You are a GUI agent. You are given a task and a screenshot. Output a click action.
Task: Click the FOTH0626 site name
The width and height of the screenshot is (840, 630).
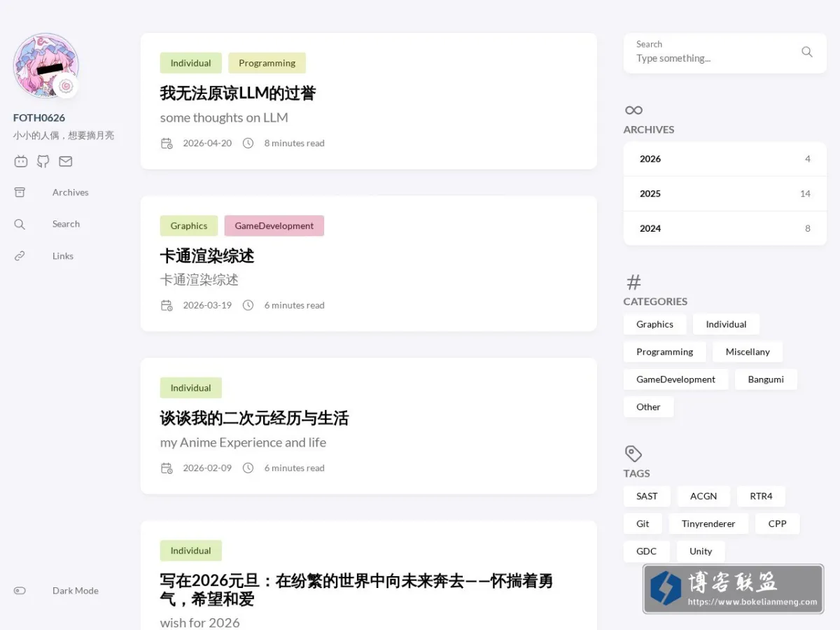[39, 118]
